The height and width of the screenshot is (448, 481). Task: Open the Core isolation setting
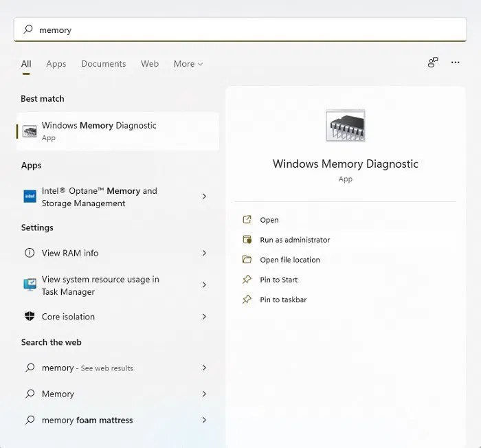pos(118,316)
